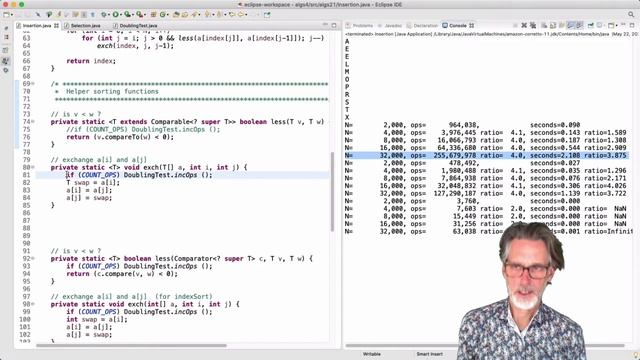Image resolution: width=640 pixels, height=360 pixels.
Task: Click line 81 with COUNT_OPS check
Action: pos(182,175)
